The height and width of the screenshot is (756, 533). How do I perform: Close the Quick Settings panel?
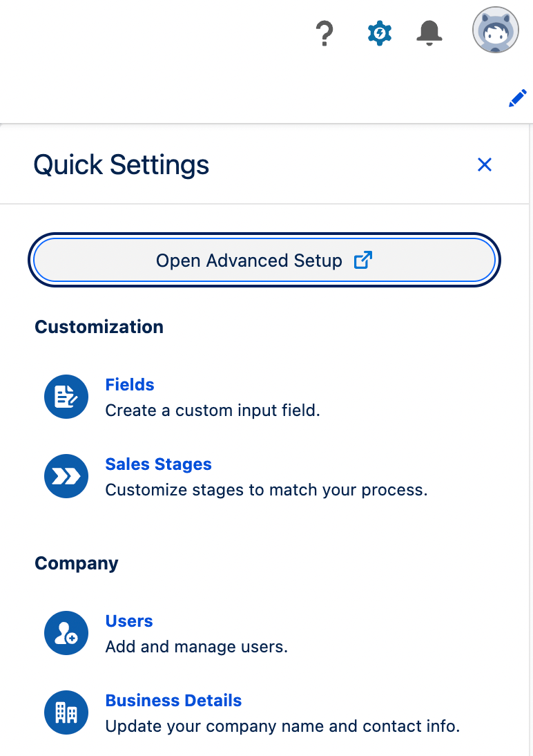tap(485, 164)
